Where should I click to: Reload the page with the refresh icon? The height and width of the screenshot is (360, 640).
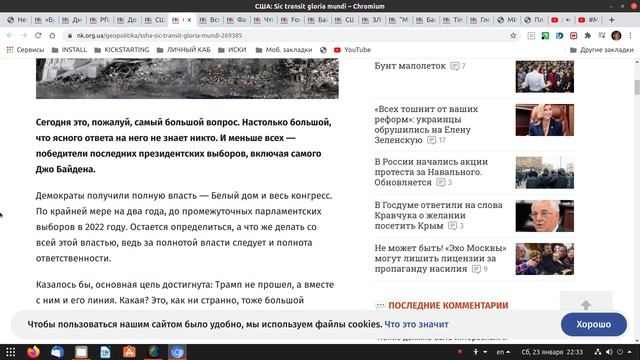(x=38, y=36)
